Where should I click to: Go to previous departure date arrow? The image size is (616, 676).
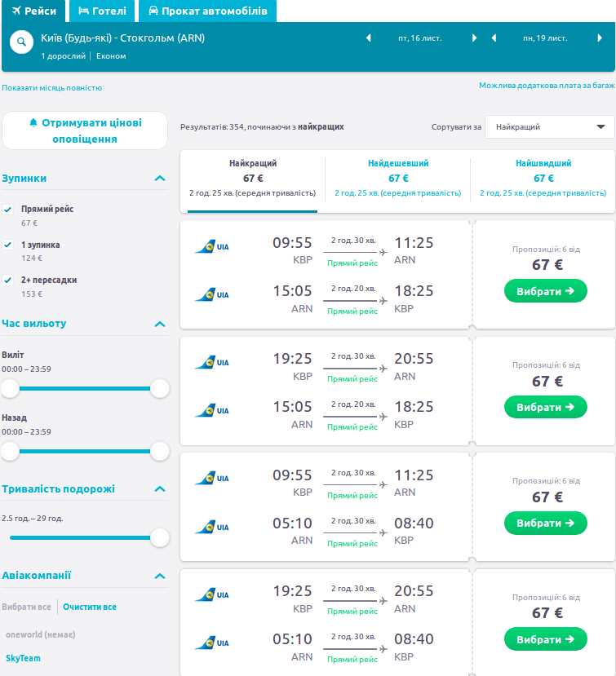368,38
